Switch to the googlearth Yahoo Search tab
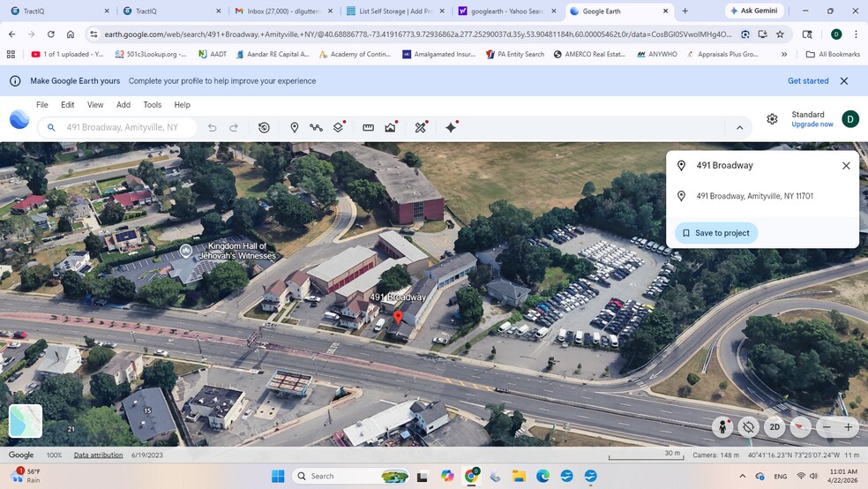 [506, 11]
